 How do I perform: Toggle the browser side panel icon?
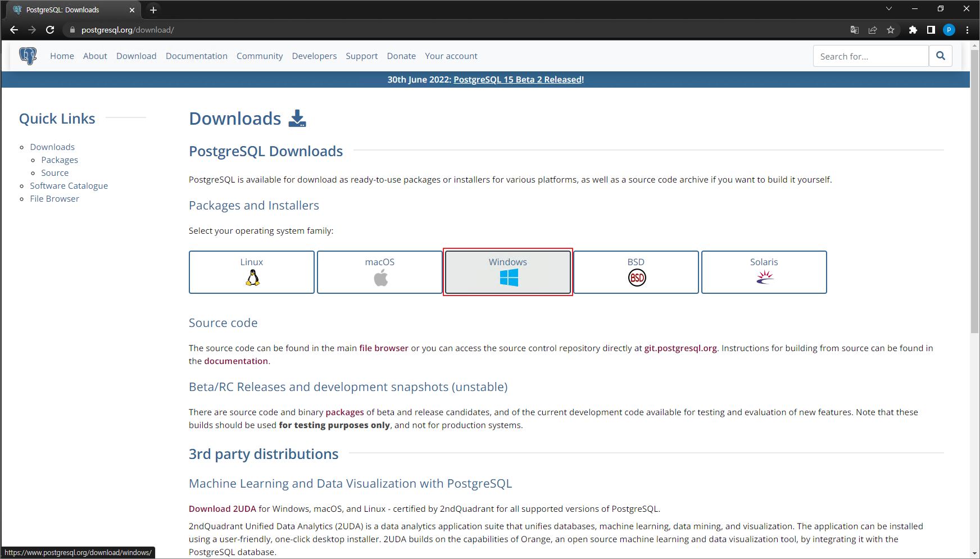[x=931, y=30]
